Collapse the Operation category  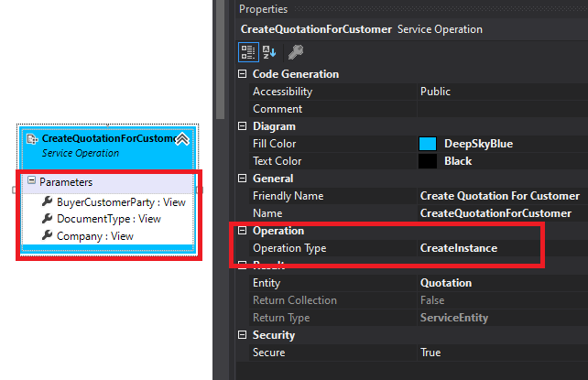tap(242, 230)
